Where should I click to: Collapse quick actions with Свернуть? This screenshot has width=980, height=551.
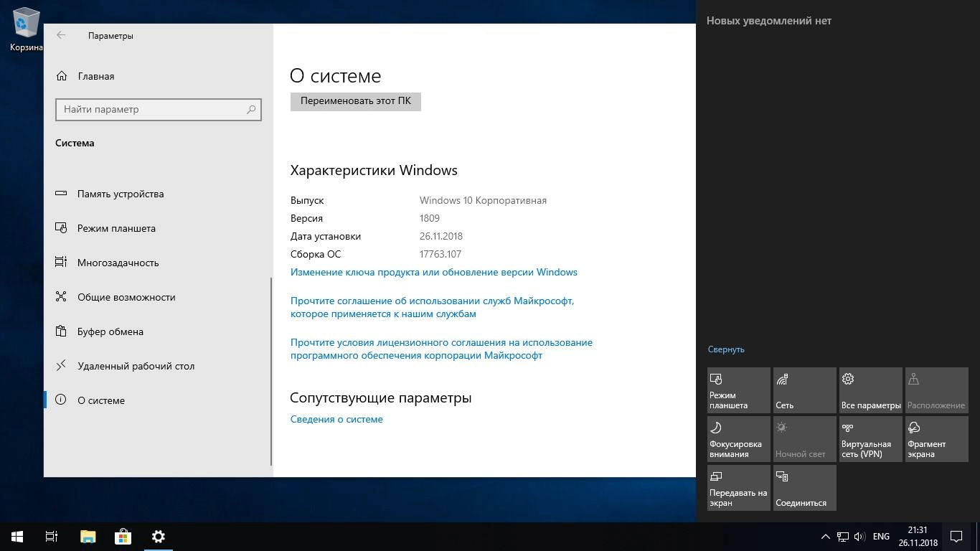pos(726,349)
